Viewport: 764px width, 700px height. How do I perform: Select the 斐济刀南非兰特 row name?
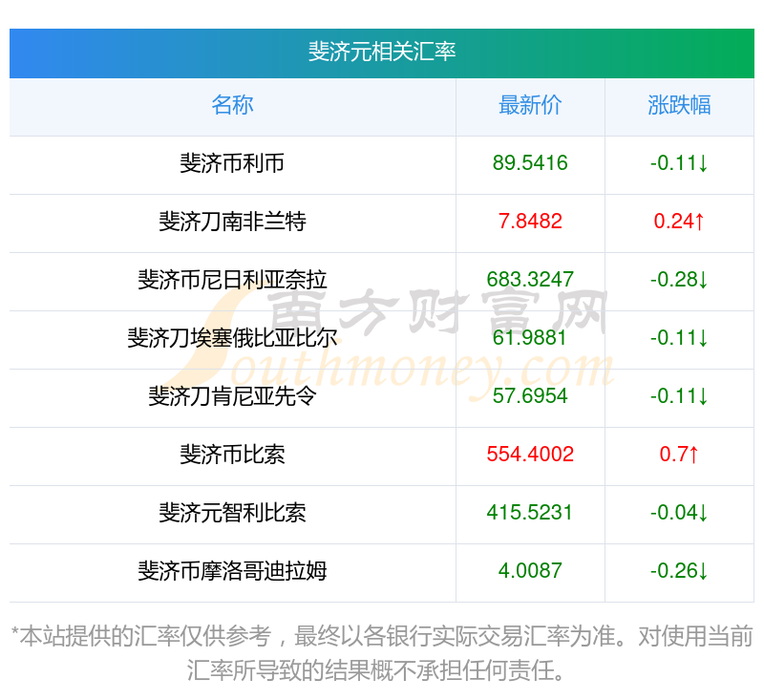pos(232,222)
